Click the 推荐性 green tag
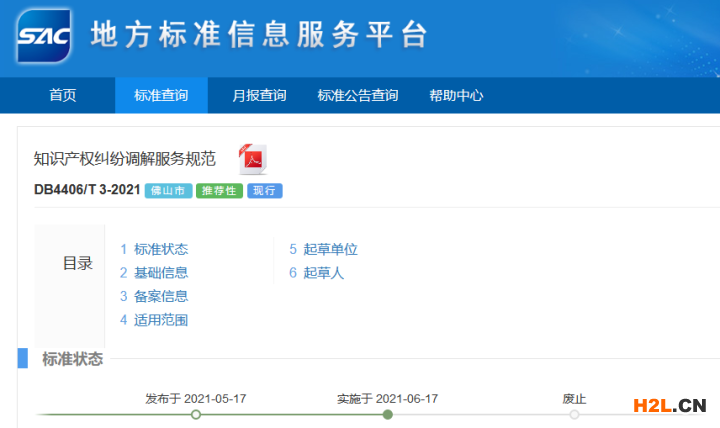This screenshot has width=720, height=428. point(219,191)
